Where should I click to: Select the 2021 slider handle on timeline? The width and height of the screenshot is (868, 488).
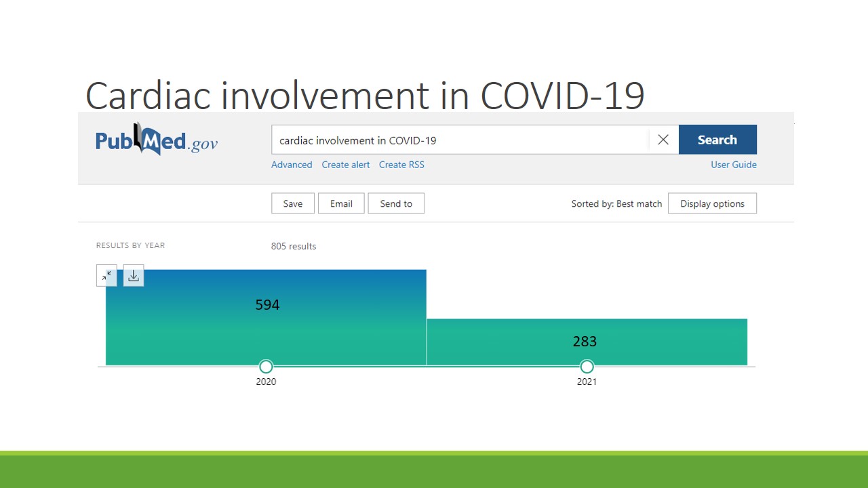[x=587, y=367]
